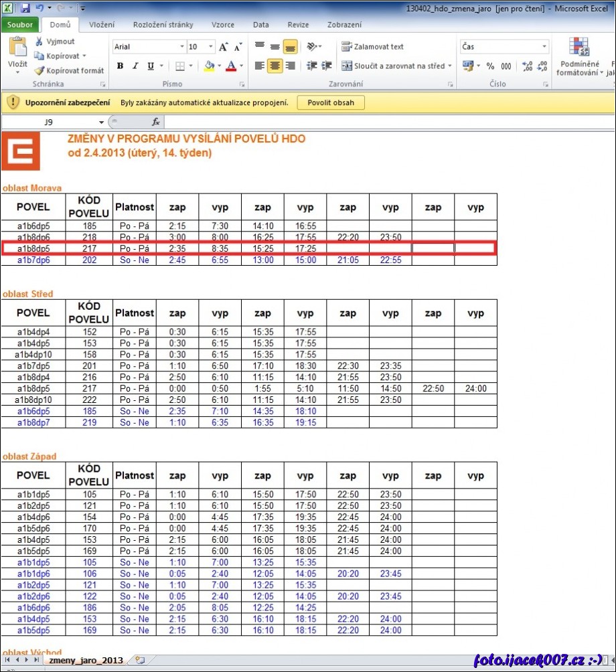
Task: Open the Arial font name dropdown
Action: point(181,47)
